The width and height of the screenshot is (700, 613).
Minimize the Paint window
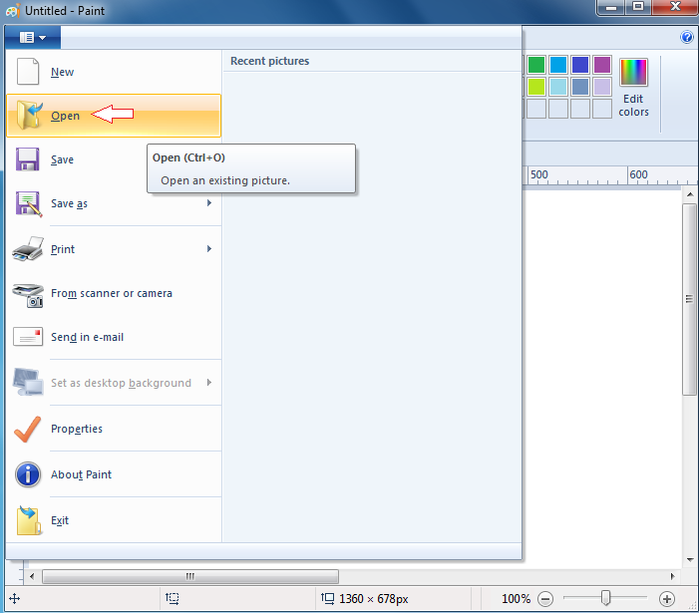(x=611, y=7)
